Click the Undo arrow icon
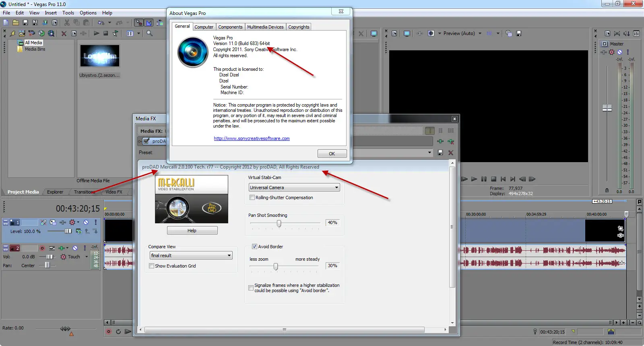Screen dimensions: 644x346 pos(101,23)
